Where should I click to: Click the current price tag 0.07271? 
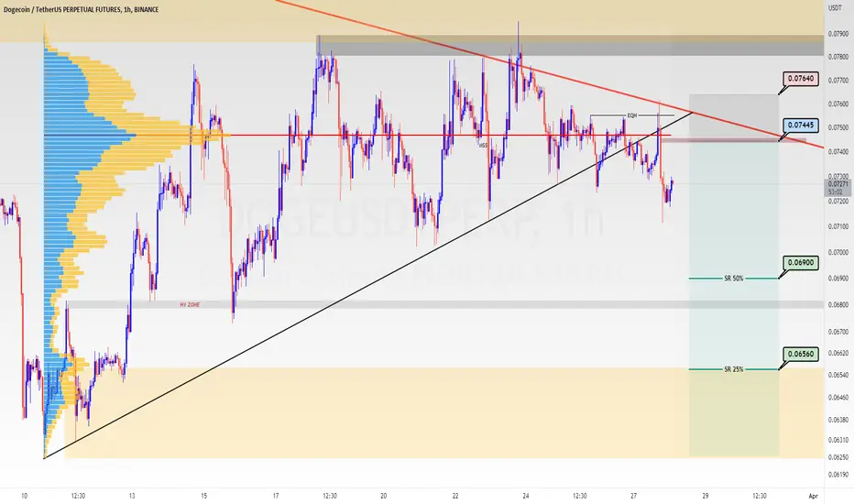tap(838, 184)
